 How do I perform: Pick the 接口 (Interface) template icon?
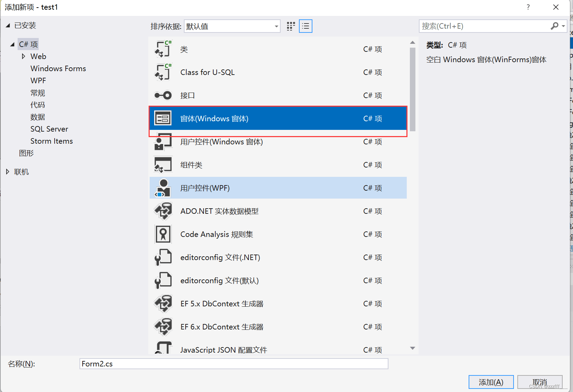[x=163, y=95]
